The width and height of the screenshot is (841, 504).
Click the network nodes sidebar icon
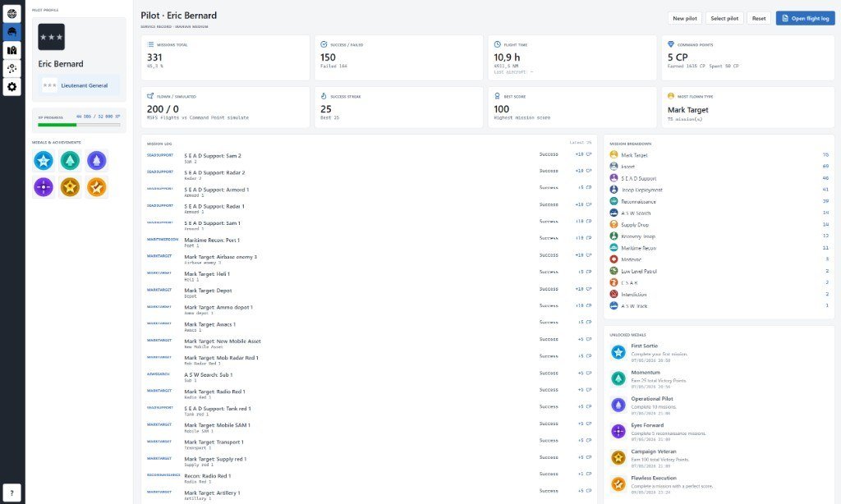(x=11, y=68)
